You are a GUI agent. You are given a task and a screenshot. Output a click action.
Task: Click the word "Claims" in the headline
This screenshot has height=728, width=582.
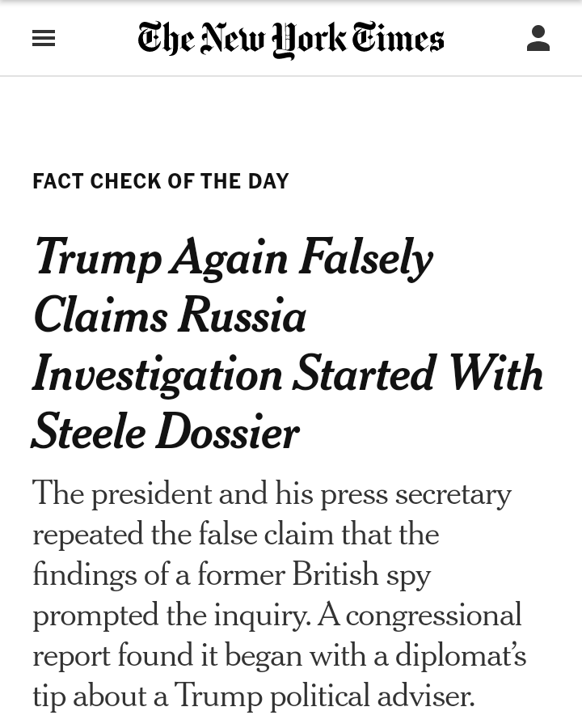click(x=100, y=315)
